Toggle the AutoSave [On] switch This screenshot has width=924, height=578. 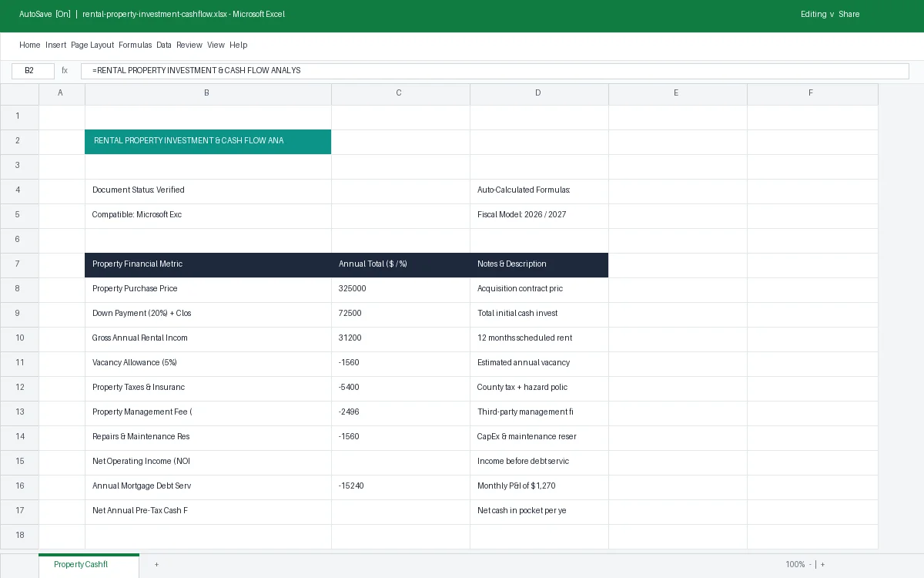tap(45, 14)
